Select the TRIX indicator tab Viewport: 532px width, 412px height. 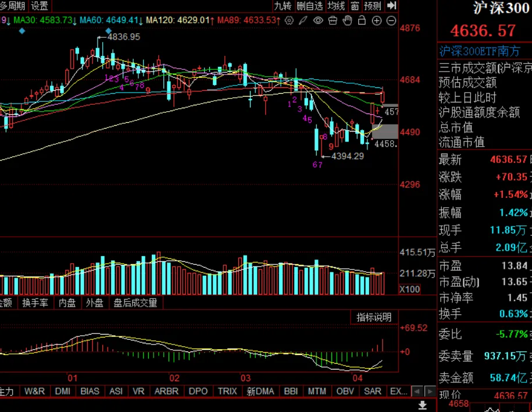coord(227,391)
